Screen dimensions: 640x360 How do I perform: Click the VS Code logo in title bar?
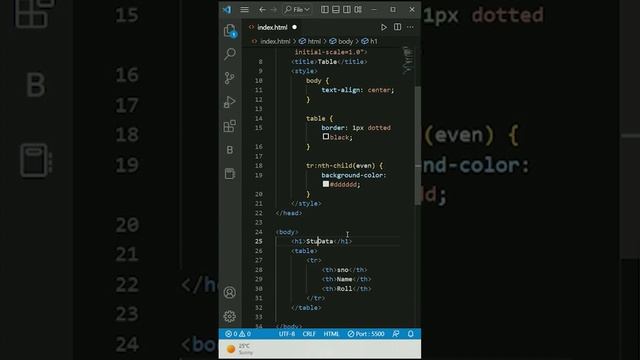coord(227,9)
